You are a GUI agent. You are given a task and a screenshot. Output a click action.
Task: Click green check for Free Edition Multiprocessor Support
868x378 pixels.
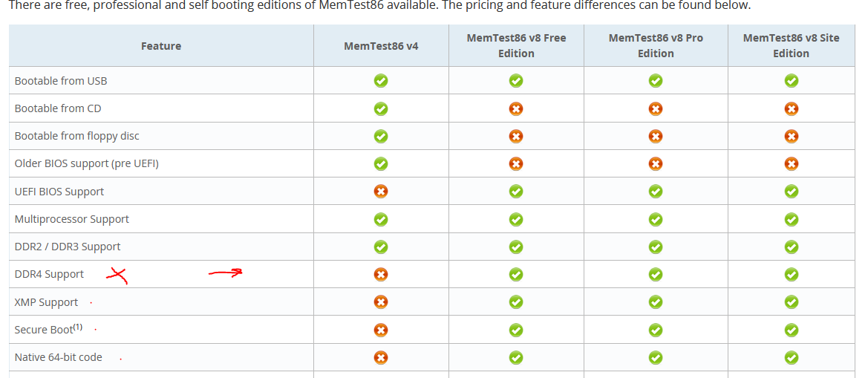pos(516,219)
